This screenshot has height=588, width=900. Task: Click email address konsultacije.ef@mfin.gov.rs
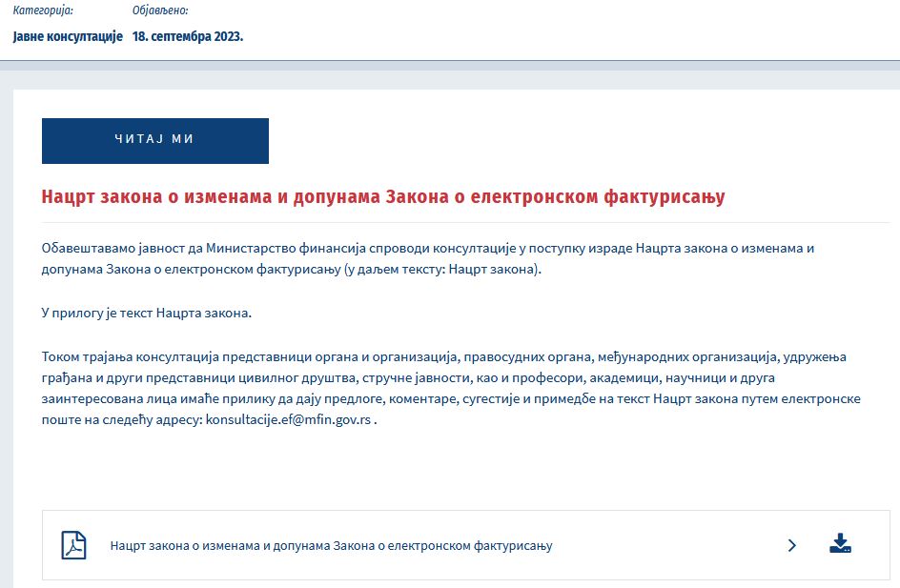(x=288, y=419)
